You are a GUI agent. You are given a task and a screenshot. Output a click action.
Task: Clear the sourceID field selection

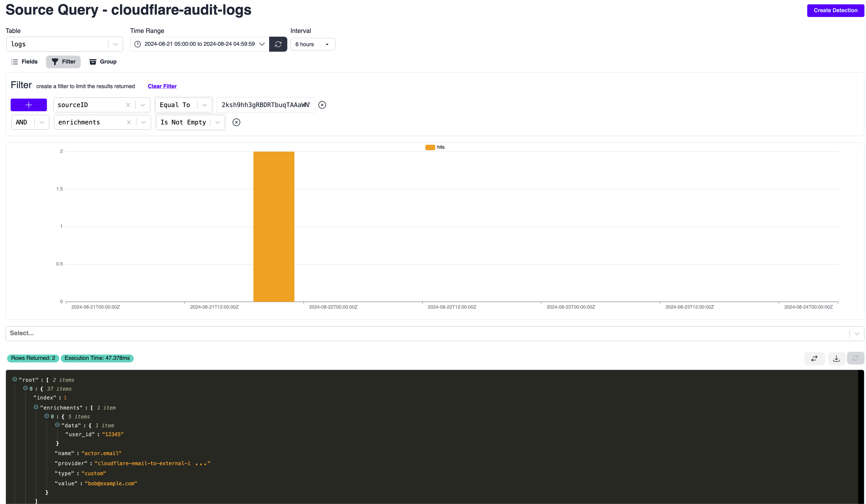[128, 105]
